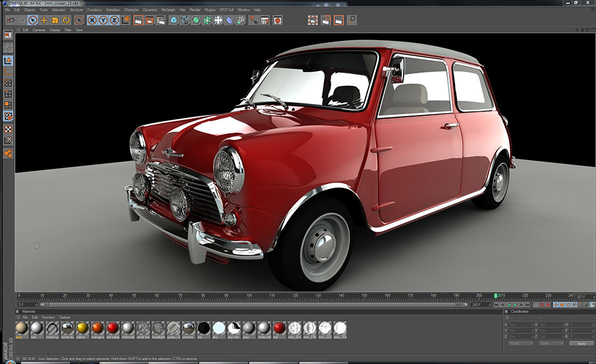596x364 pixels.
Task: Enable Model mode in left sidebar
Action: (8, 60)
